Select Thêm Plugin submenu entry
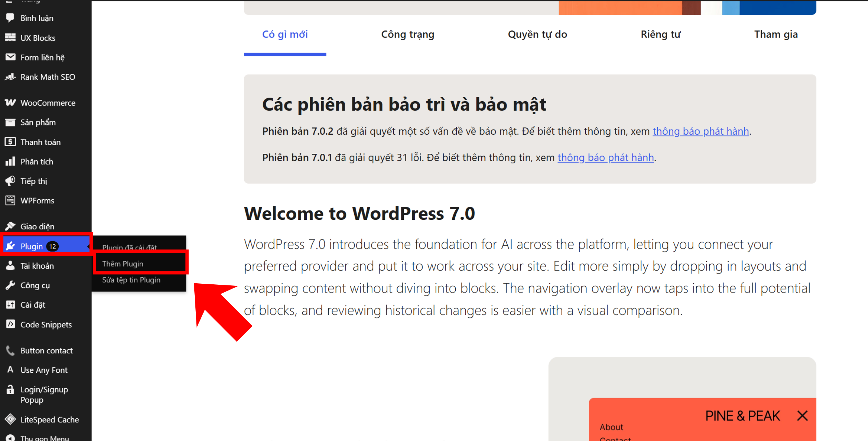This screenshot has width=868, height=445. [123, 264]
